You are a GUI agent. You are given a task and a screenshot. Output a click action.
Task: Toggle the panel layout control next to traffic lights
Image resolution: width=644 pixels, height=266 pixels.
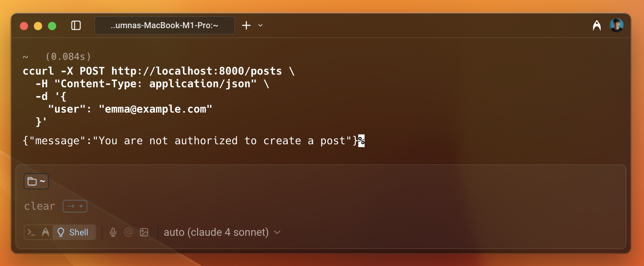tap(76, 25)
